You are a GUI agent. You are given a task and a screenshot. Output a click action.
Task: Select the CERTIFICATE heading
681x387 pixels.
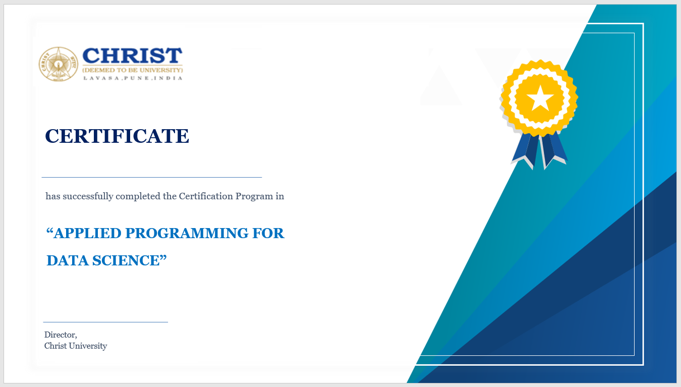pyautogui.click(x=117, y=136)
